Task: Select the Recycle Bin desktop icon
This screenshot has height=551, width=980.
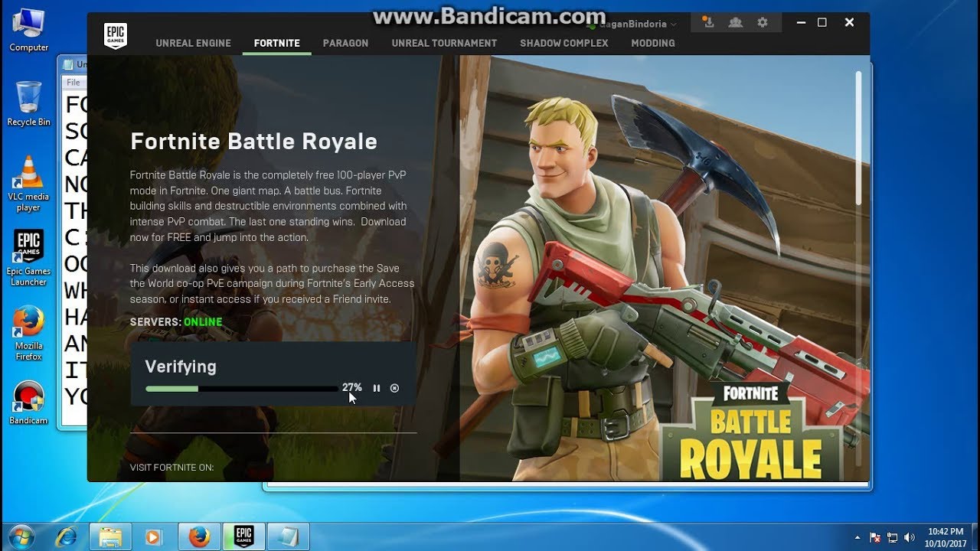Action: [29, 103]
